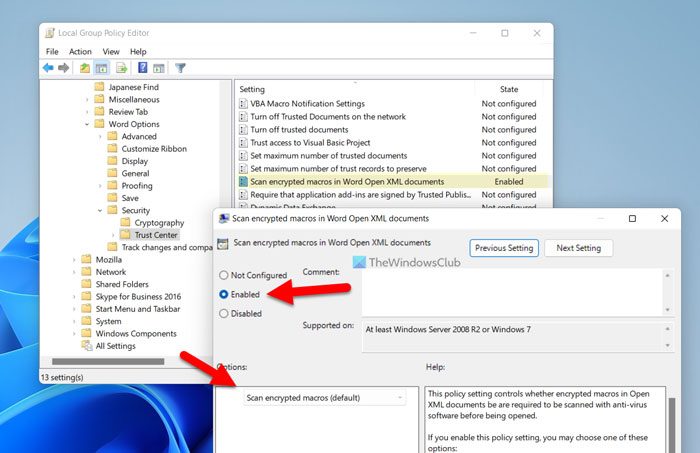Toggle the Show/Hide Console Tree toolbar icon
700x453 pixels.
[102, 68]
